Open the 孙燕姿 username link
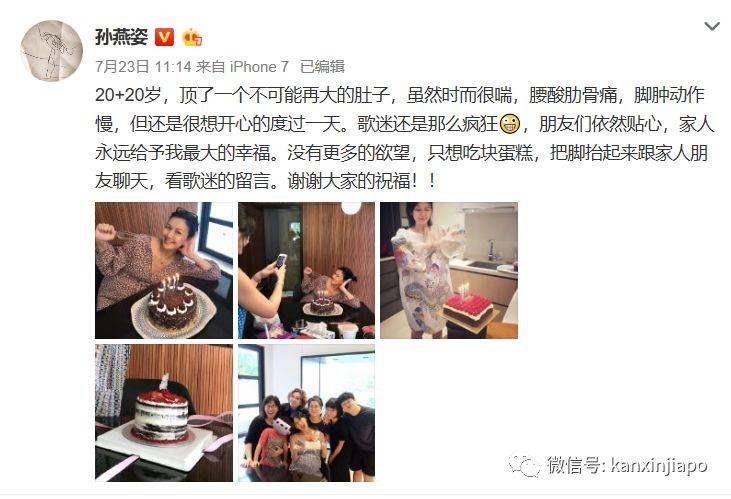Viewport: 731px width, 499px height. coord(121,37)
